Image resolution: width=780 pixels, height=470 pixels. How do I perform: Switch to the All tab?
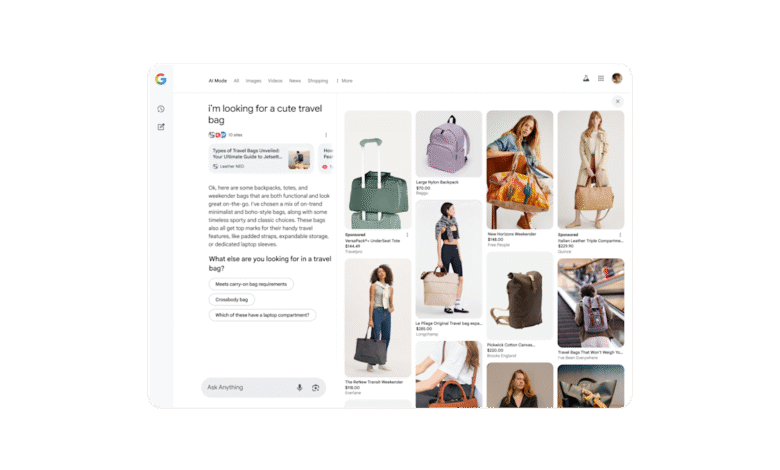(x=236, y=81)
